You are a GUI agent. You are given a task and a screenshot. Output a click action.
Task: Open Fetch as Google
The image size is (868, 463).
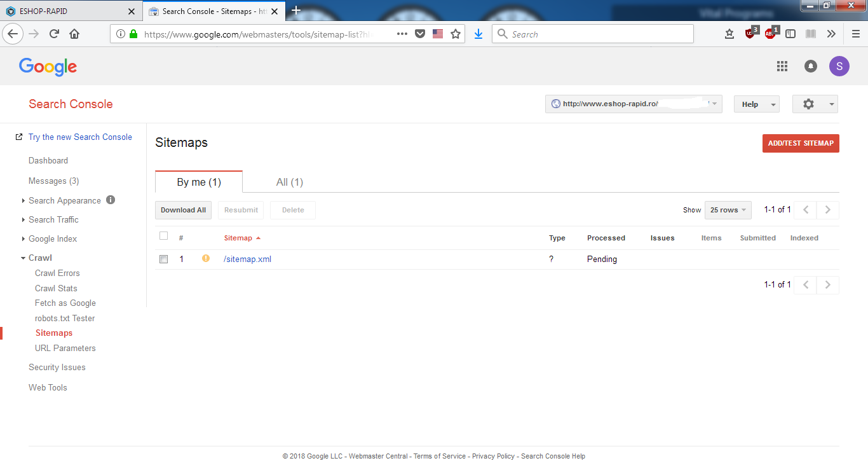pyautogui.click(x=65, y=303)
